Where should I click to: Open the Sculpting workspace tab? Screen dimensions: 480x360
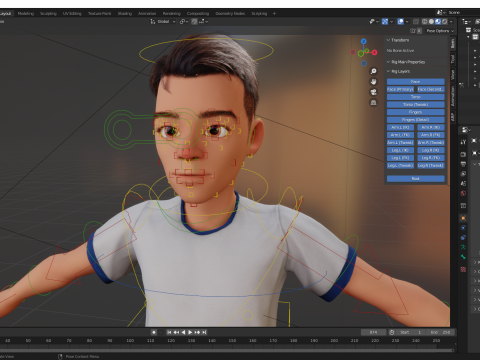click(x=48, y=14)
